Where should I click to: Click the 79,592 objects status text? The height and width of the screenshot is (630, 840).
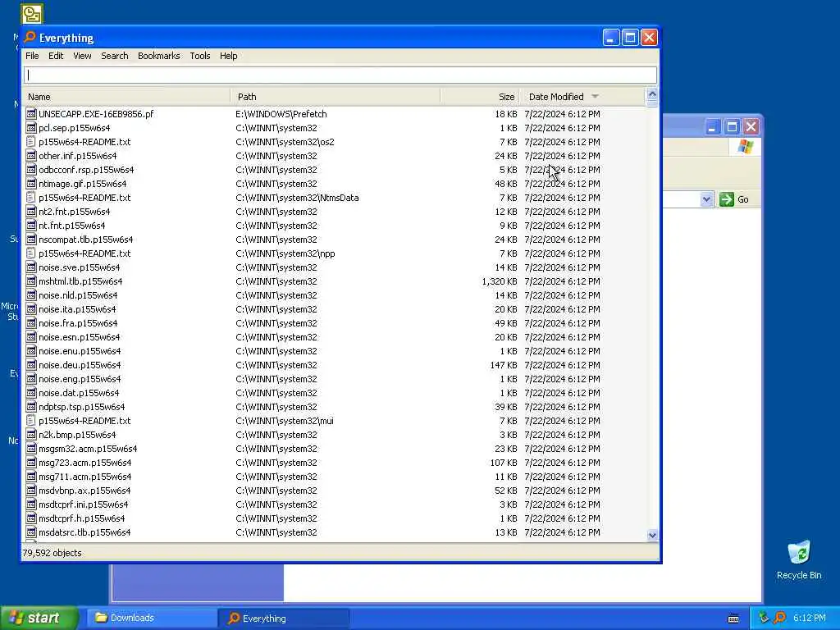[x=52, y=553]
